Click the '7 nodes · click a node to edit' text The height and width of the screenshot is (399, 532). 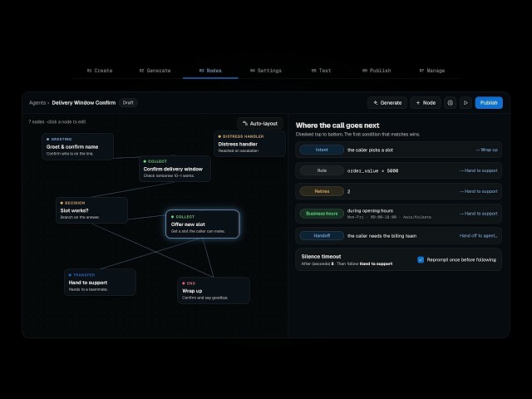(57, 122)
